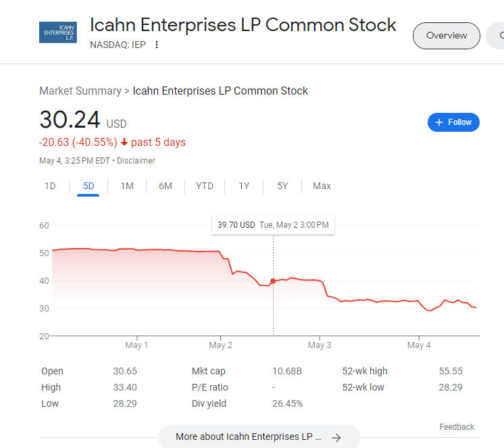
Task: Open the Market Summary breadcrumb link
Action: [80, 91]
